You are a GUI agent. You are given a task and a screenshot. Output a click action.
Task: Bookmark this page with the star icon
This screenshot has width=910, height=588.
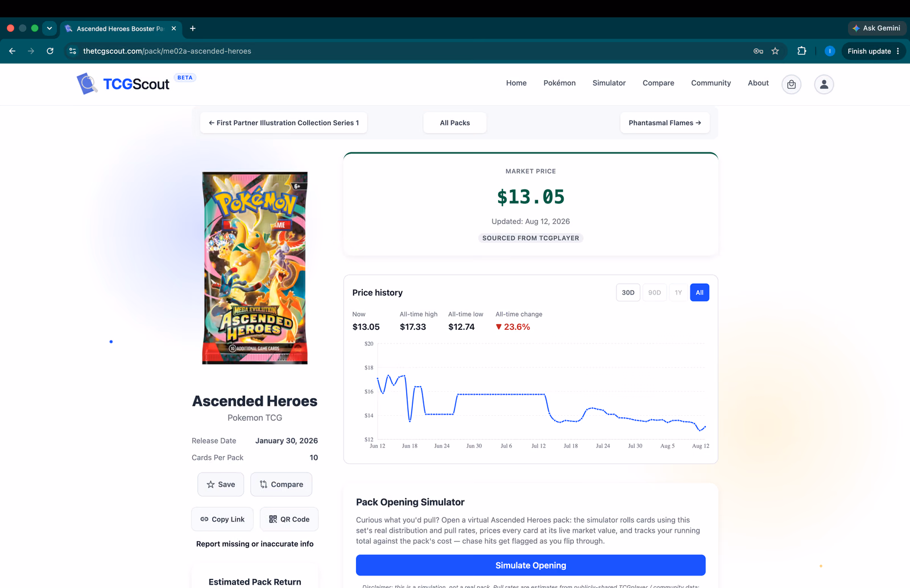point(775,51)
